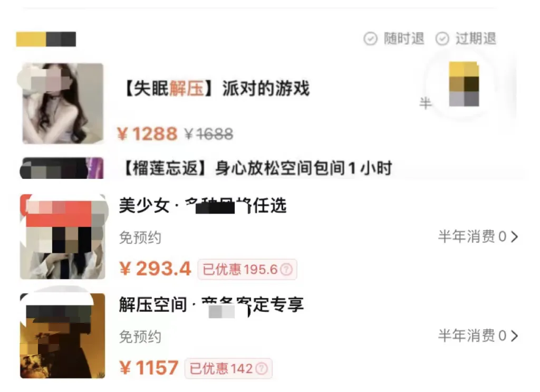
Task: Click the 随时退 refund policy label
Action: 404,39
